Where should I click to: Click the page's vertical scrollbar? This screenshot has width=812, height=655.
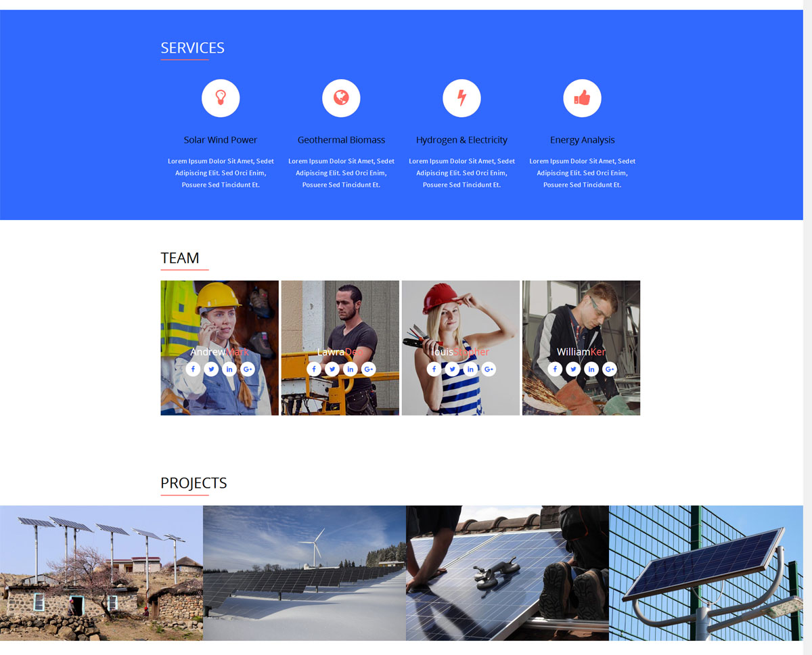coord(807,327)
